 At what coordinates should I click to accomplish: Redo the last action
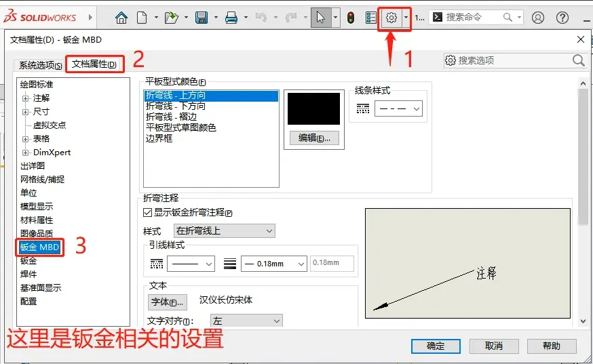tap(291, 18)
